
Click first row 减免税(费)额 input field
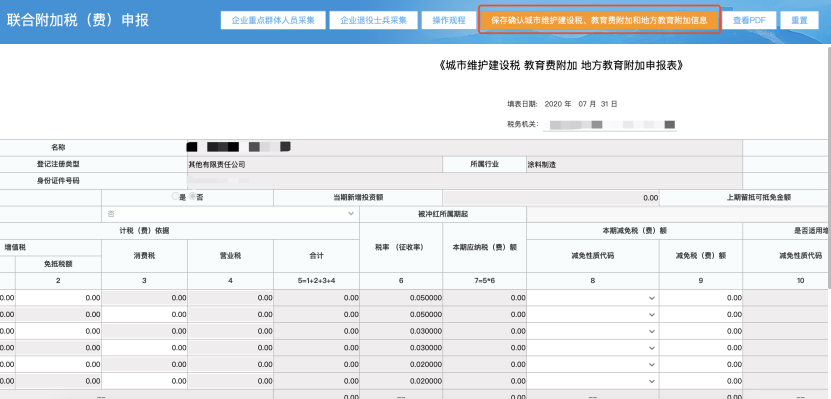tap(701, 298)
